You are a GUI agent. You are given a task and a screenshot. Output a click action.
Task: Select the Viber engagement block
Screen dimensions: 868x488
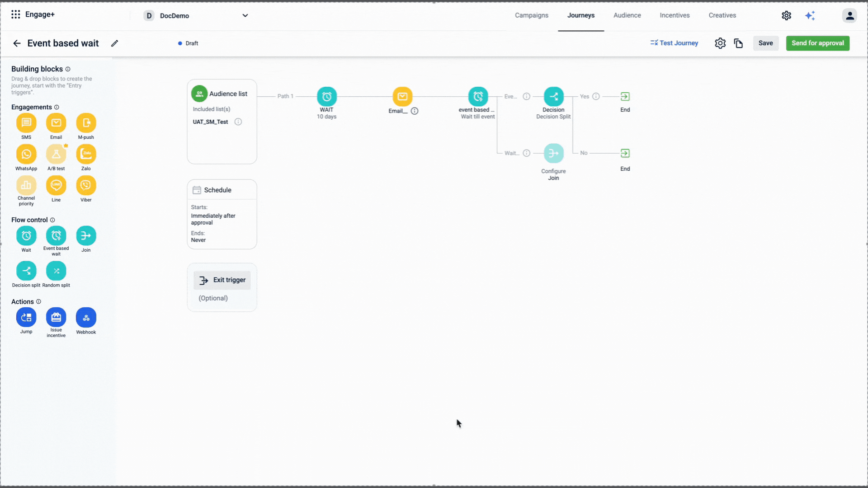tap(86, 186)
